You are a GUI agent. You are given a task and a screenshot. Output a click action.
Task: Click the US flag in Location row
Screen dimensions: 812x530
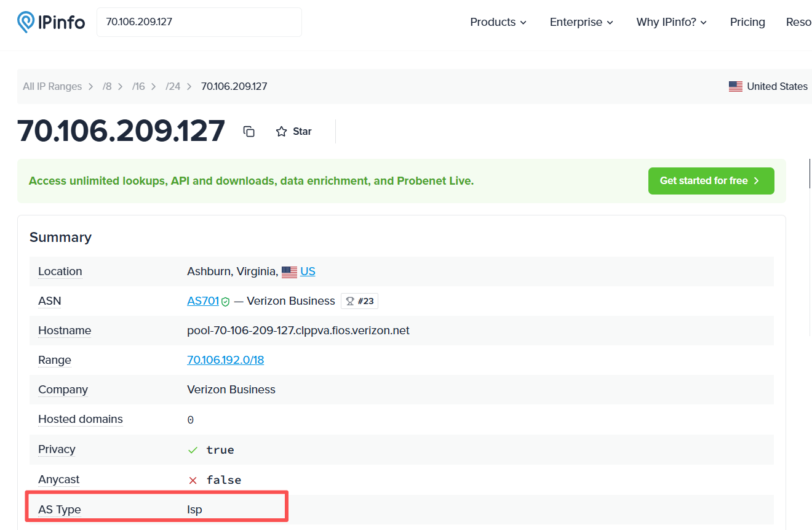click(x=289, y=271)
